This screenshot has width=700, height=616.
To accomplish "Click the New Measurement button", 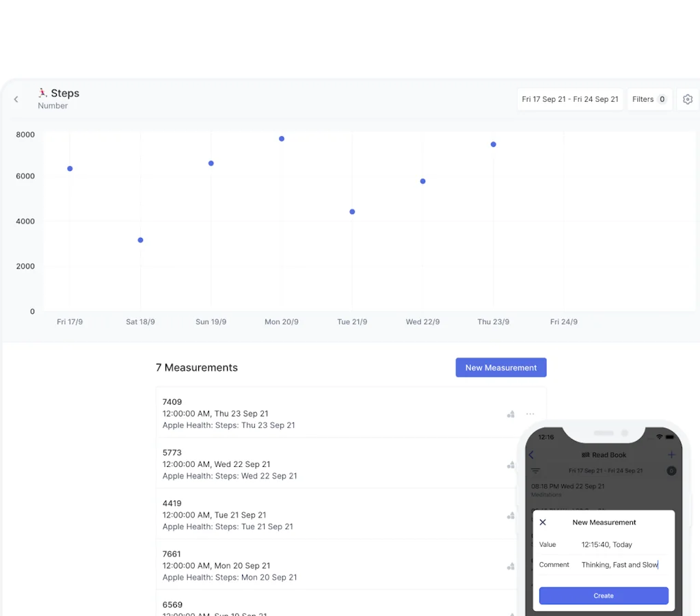I will 501,368.
